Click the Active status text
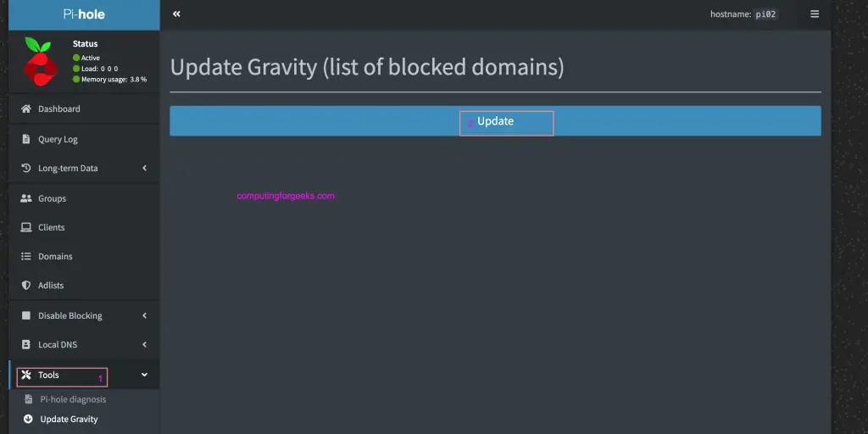 coord(91,58)
